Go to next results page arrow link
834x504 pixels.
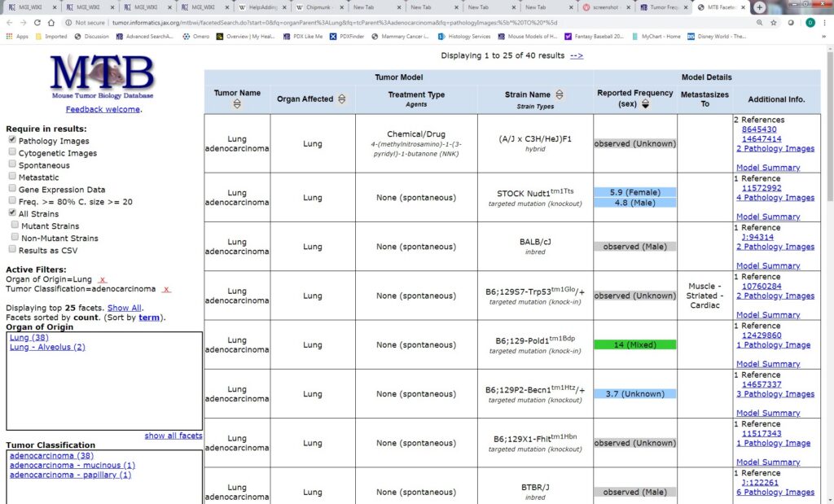click(x=577, y=55)
